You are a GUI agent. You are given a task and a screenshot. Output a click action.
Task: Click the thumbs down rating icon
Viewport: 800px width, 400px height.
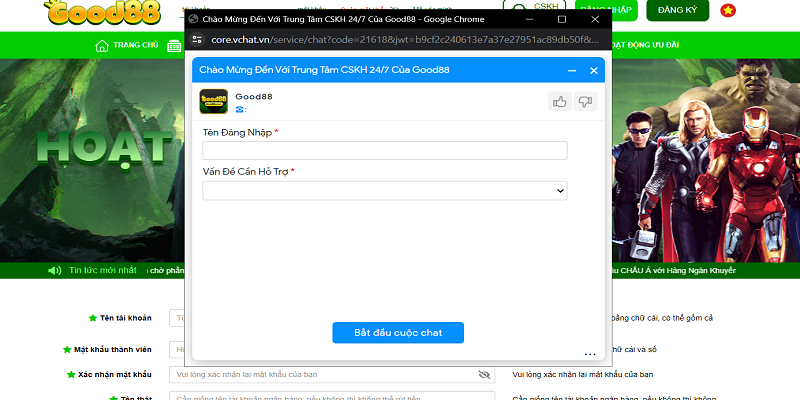(585, 101)
